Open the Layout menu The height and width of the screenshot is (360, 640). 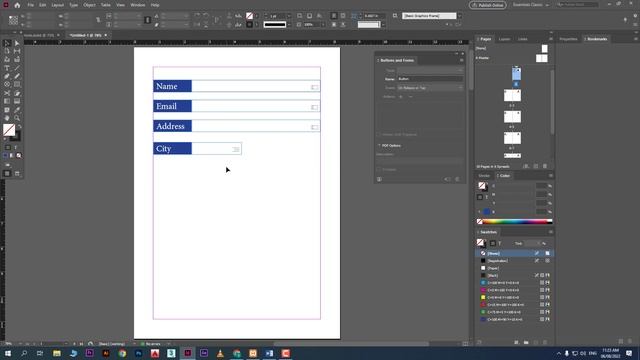(58, 5)
